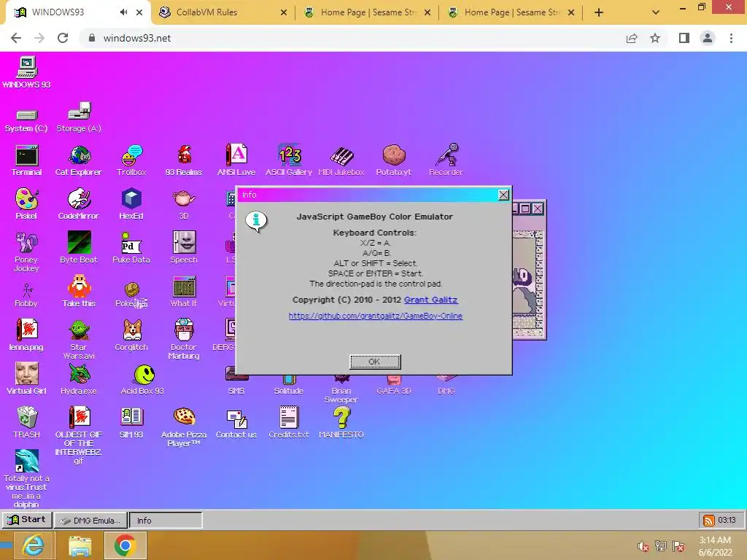This screenshot has width=747, height=560.
Task: Launch the Doctor Marburg icon
Action: (x=184, y=340)
